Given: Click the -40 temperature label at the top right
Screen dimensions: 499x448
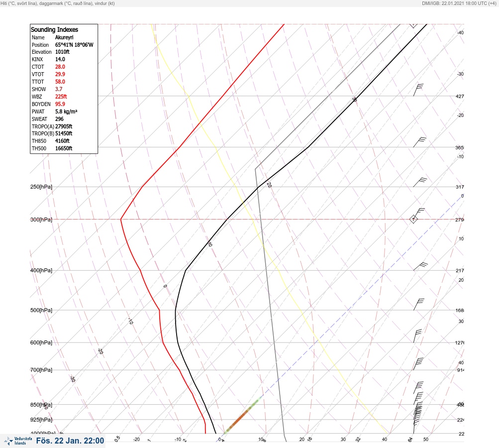Looking at the screenshot, I should [x=460, y=33].
